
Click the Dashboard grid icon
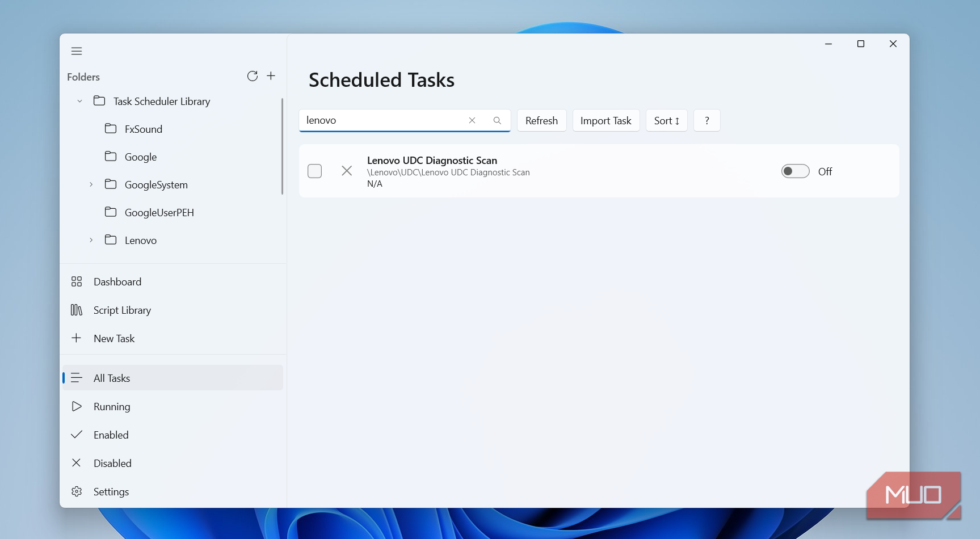(77, 281)
